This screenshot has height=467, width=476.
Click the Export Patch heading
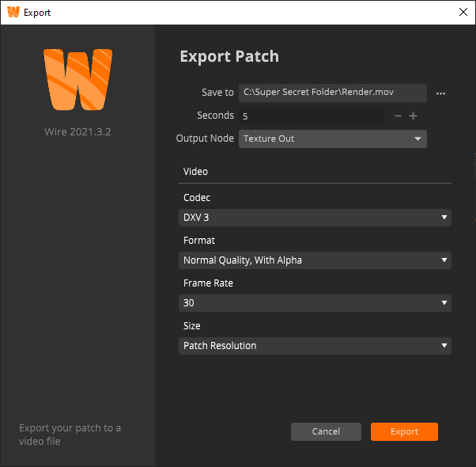tap(229, 57)
